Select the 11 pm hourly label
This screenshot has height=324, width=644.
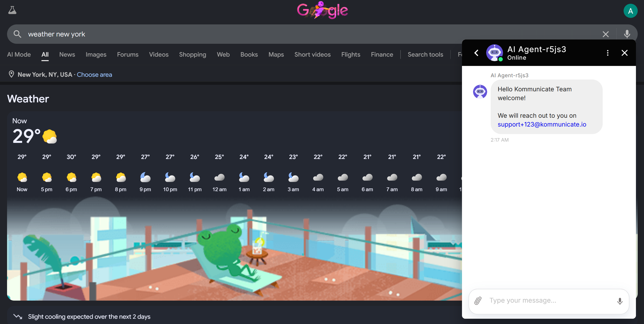[195, 189]
